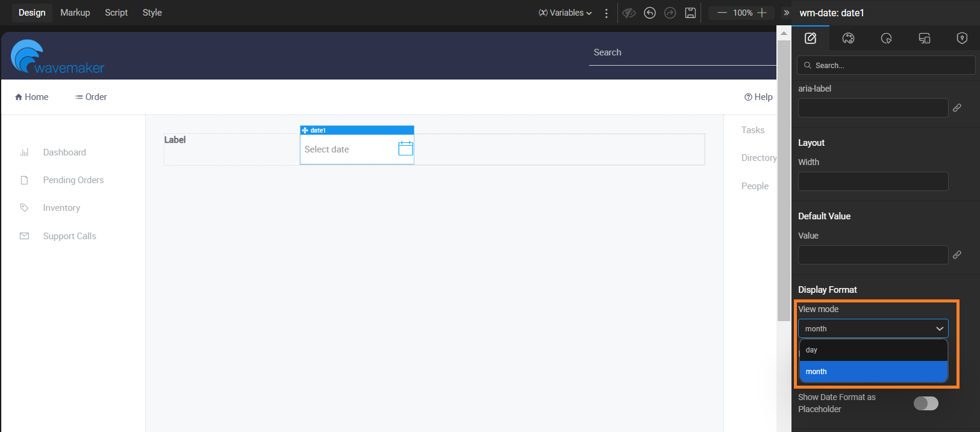Click the Width input field
Viewport: 980px width, 432px height.
pyautogui.click(x=873, y=181)
